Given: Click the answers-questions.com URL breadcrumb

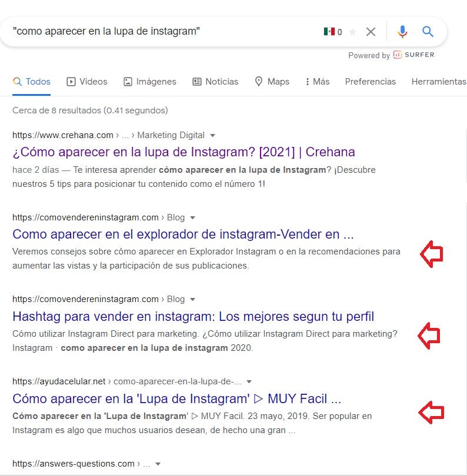Looking at the screenshot, I should pyautogui.click(x=81, y=464).
